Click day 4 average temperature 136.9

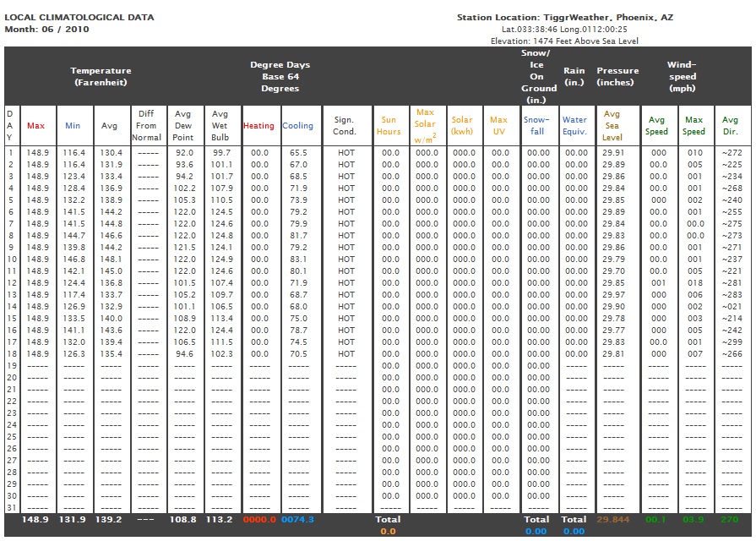coord(111,189)
